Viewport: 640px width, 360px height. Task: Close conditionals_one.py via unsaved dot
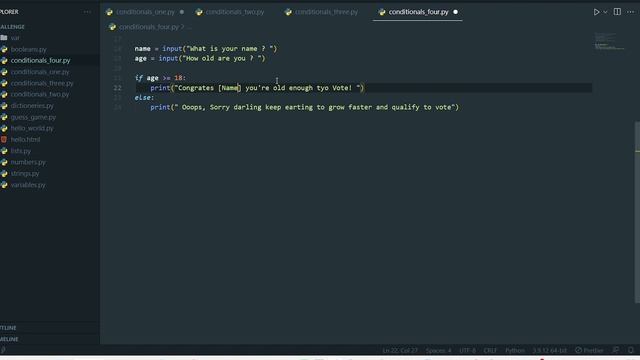(x=182, y=12)
